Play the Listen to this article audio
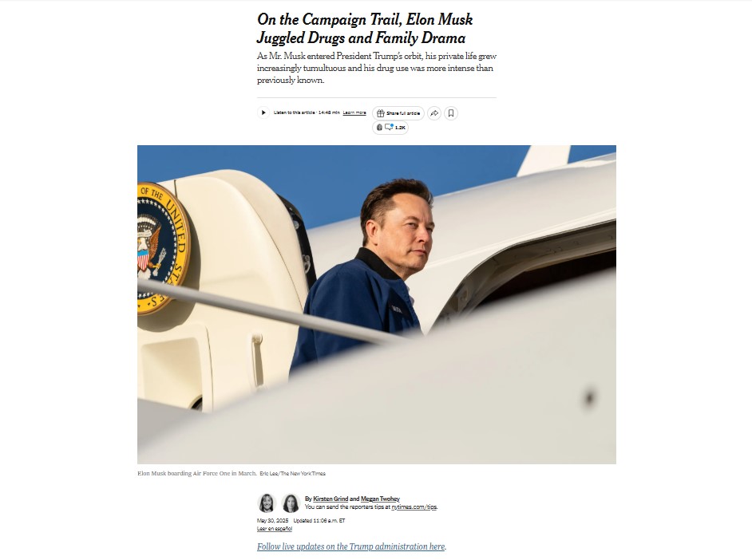752x560 pixels. coord(263,112)
